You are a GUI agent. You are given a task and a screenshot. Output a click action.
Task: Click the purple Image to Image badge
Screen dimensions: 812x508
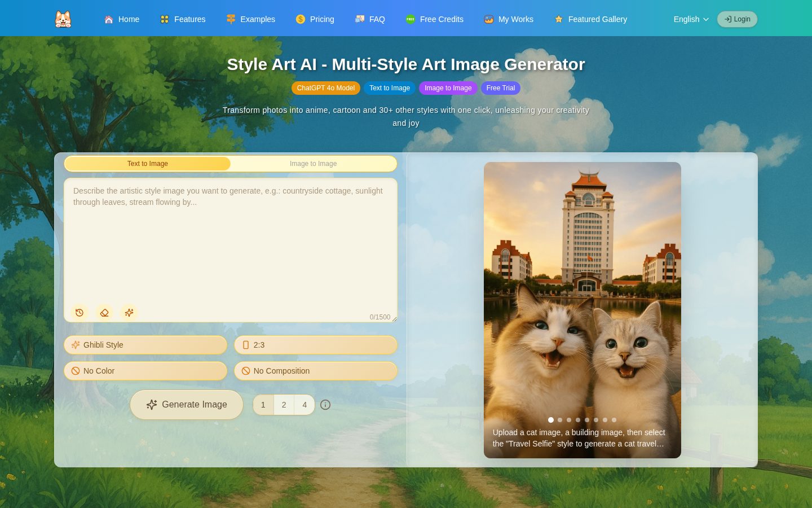[448, 88]
